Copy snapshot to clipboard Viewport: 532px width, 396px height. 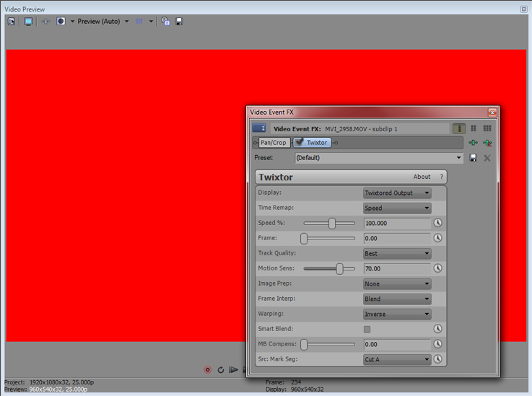point(165,22)
